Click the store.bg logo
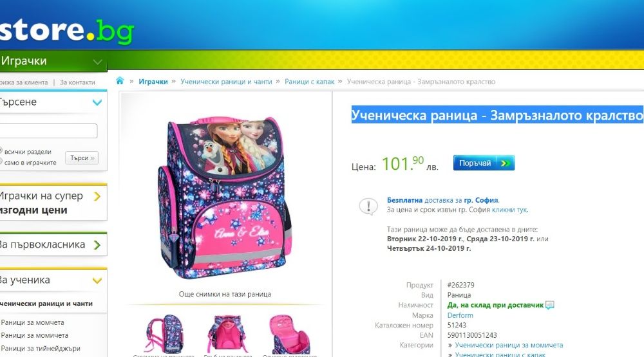This screenshot has width=644, height=357. pos(66,31)
